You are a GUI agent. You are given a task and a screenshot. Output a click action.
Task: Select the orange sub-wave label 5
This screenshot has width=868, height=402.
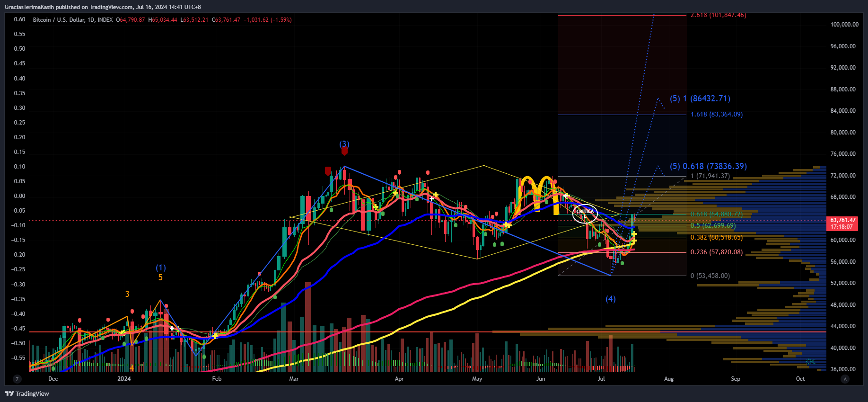point(160,277)
